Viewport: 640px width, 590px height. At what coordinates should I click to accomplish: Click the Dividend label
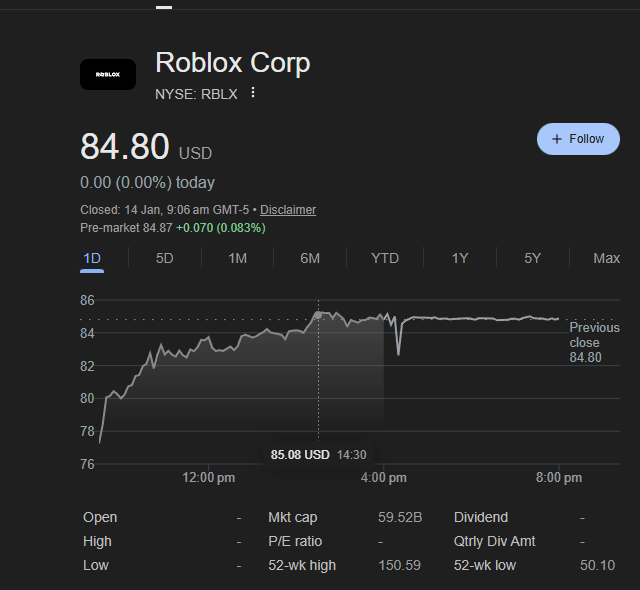pyautogui.click(x=481, y=517)
